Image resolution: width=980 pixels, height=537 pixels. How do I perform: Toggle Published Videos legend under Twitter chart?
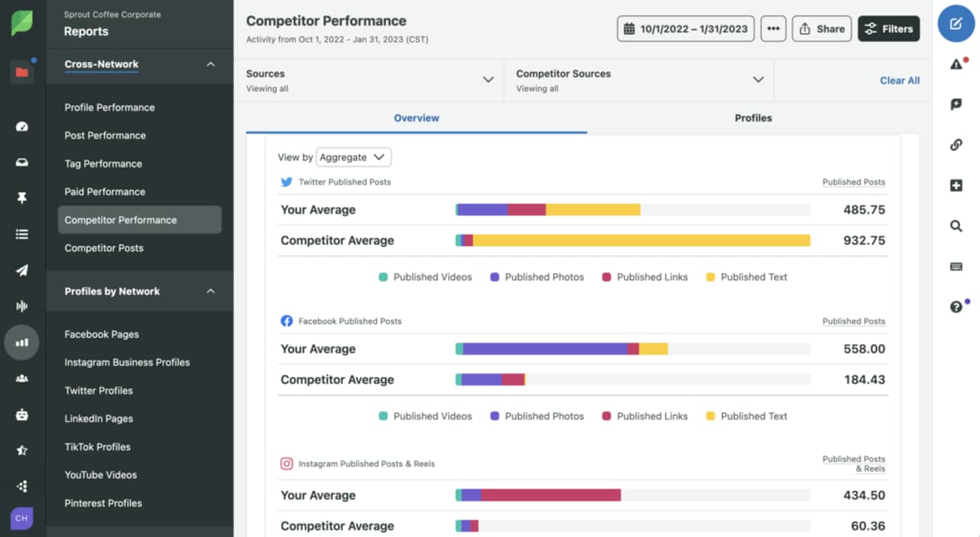point(425,277)
